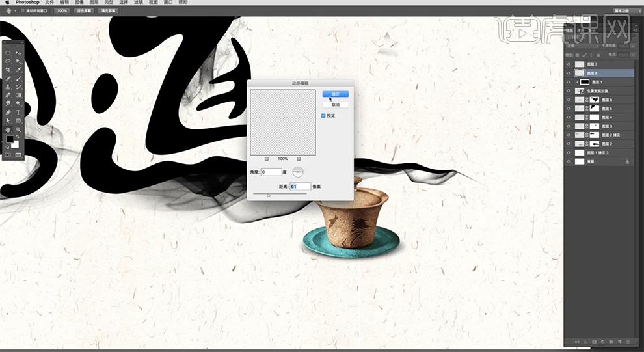Select the Clone Stamp tool
Screen dimensions: 644x352
pyautogui.click(x=8, y=87)
